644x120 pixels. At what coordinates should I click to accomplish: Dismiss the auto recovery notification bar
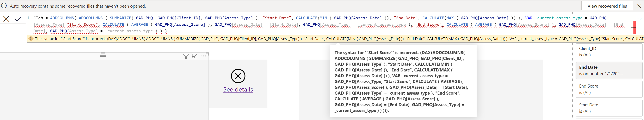pyautogui.click(x=639, y=6)
